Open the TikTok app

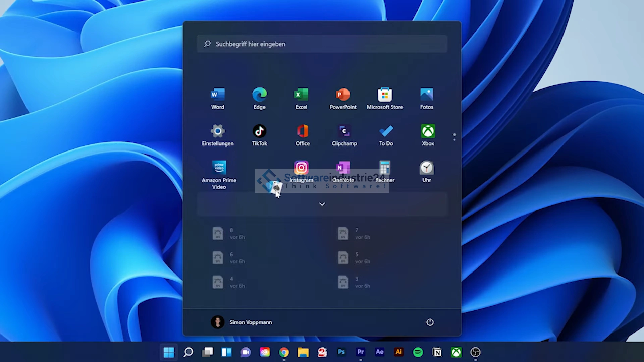click(x=259, y=135)
